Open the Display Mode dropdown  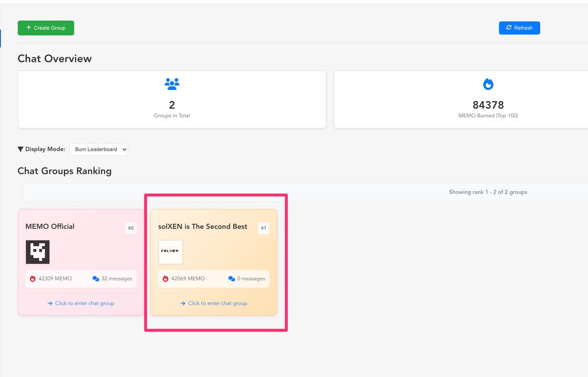[x=98, y=149]
